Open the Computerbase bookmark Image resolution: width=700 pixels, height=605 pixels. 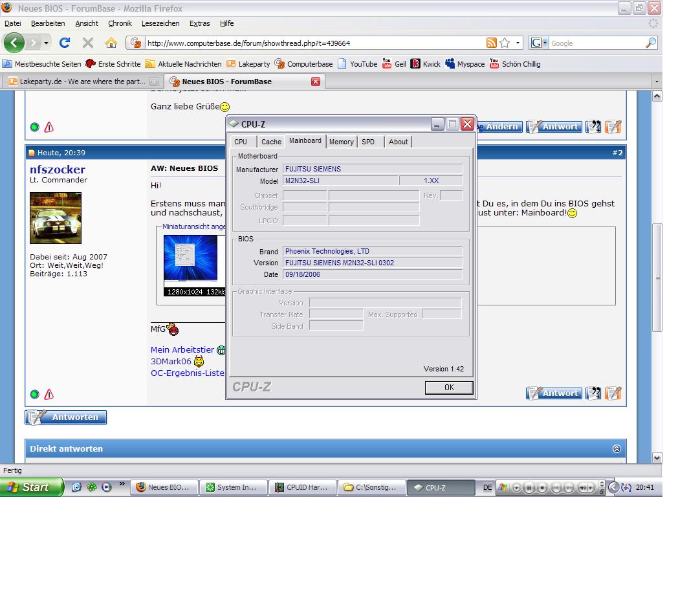303,64
